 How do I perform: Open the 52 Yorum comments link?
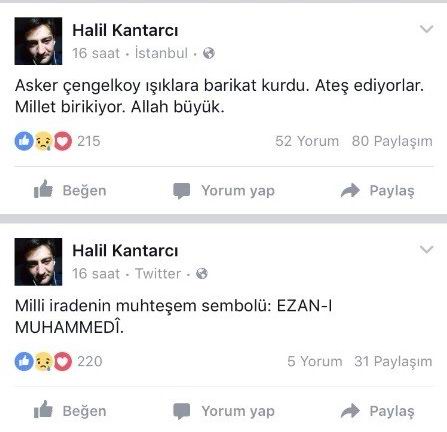click(307, 141)
